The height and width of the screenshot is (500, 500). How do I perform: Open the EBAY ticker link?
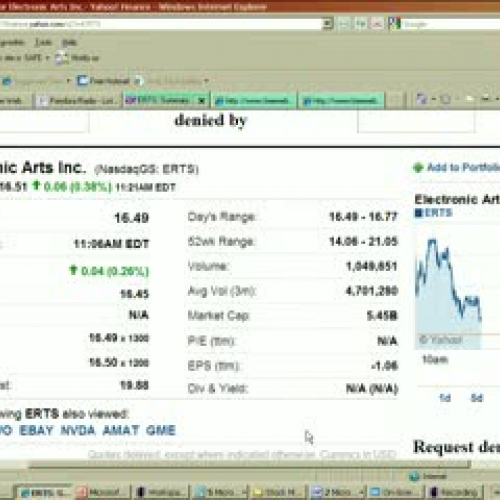36,430
